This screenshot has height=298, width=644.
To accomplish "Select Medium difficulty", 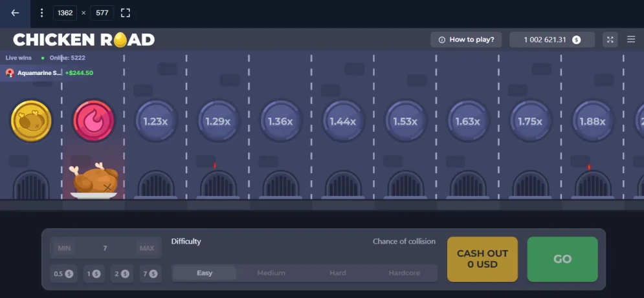I will (271, 273).
